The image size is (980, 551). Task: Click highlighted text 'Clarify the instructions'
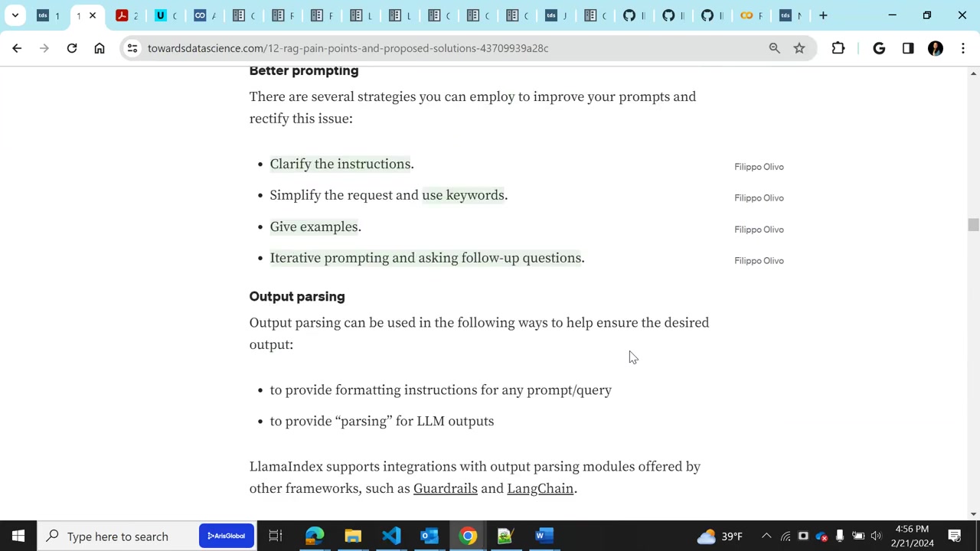(340, 164)
